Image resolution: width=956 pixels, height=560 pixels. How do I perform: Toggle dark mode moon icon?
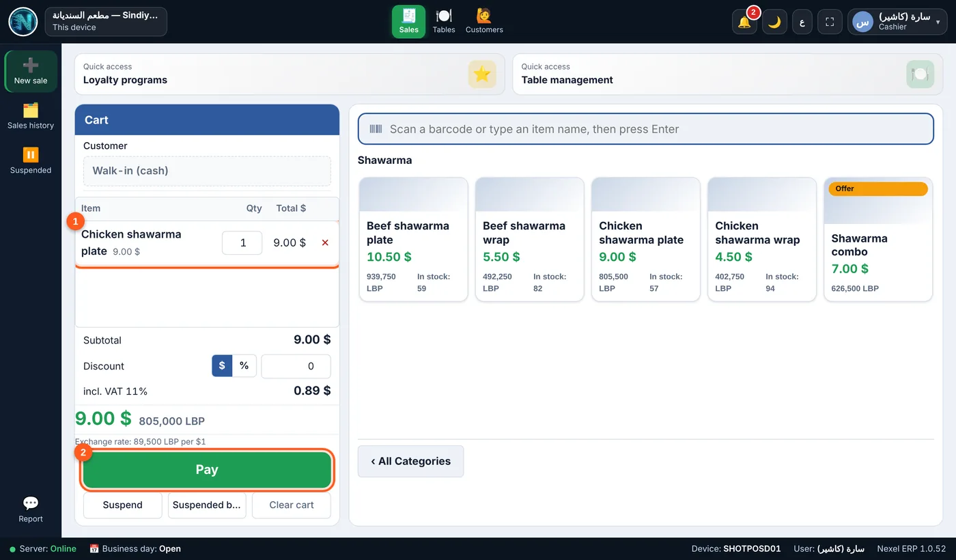tap(774, 22)
